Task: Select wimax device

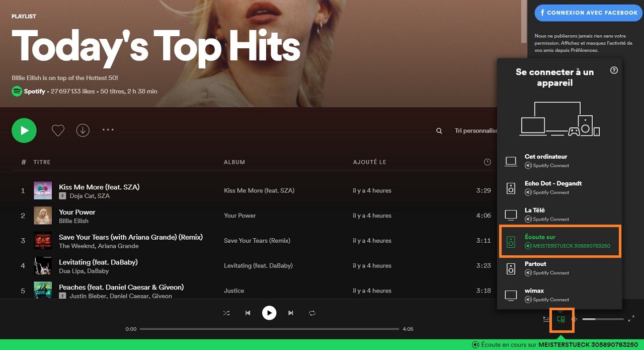Action: pyautogui.click(x=559, y=295)
